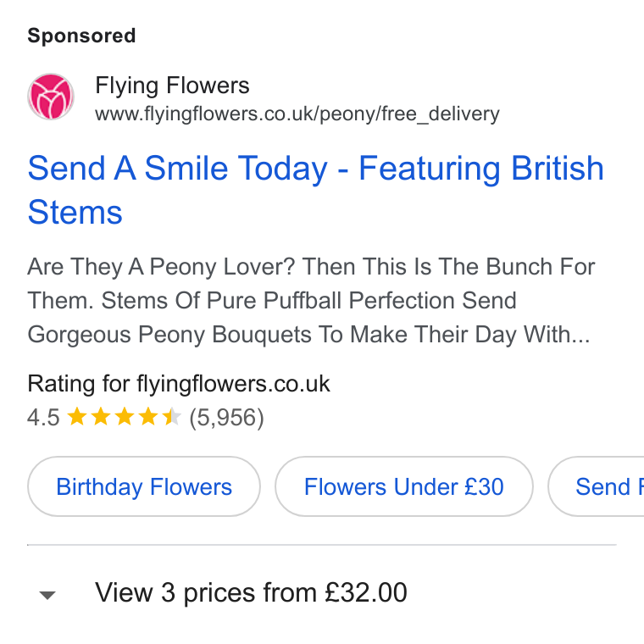The height and width of the screenshot is (644, 644).
Task: Click the word 'Stems' in the headline
Action: tap(75, 213)
